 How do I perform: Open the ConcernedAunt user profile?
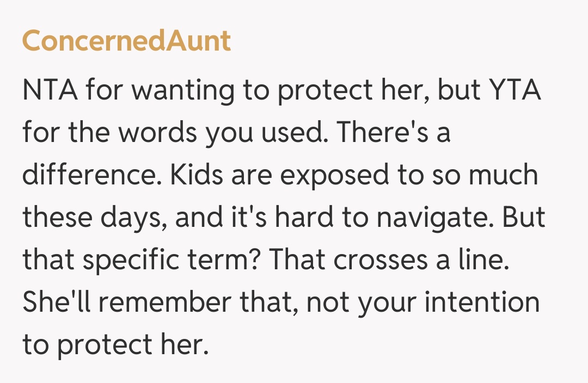pyautogui.click(x=126, y=41)
